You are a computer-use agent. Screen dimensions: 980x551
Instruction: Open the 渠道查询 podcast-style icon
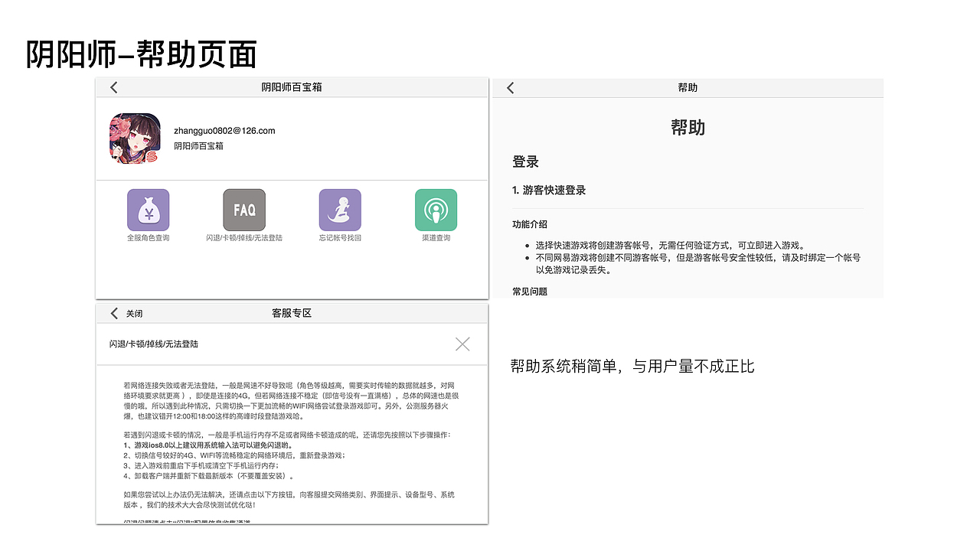pos(436,209)
